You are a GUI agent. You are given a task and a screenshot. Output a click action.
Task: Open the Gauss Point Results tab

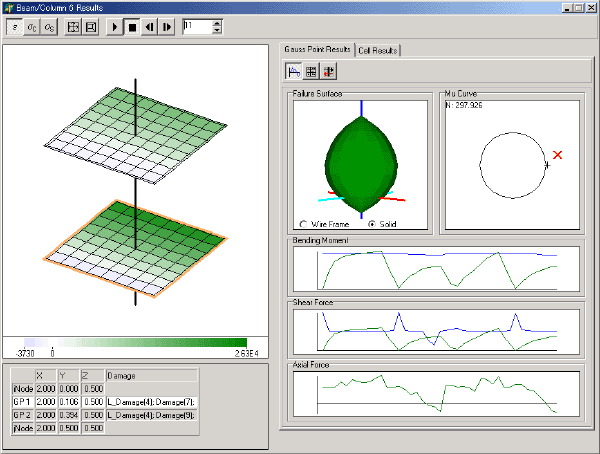point(317,48)
